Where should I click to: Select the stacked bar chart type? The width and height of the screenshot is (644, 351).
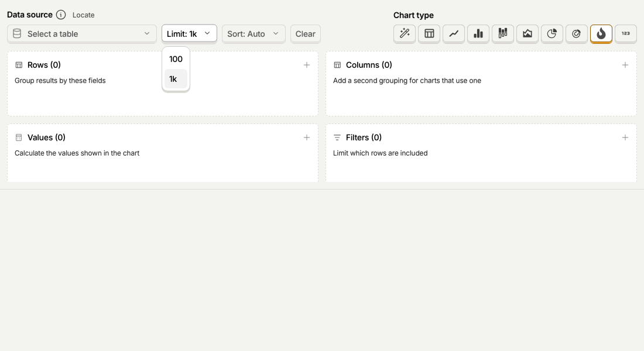coord(503,34)
